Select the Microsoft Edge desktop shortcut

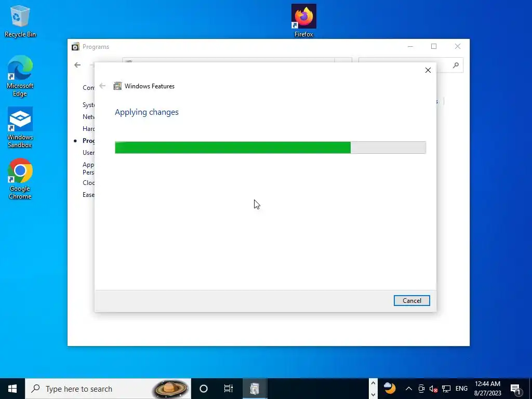click(x=20, y=76)
